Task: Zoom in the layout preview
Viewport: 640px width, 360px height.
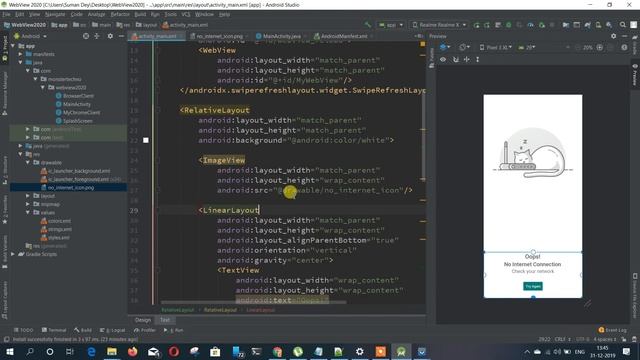Action: 600,47
